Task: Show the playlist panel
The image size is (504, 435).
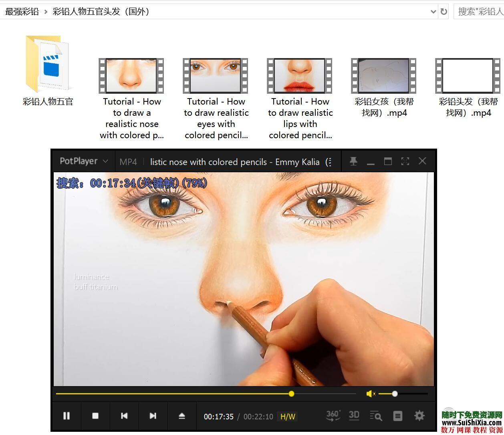Action: [x=397, y=416]
